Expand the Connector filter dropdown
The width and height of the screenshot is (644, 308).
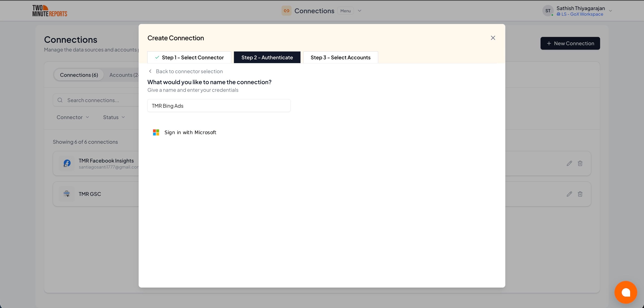(x=73, y=117)
